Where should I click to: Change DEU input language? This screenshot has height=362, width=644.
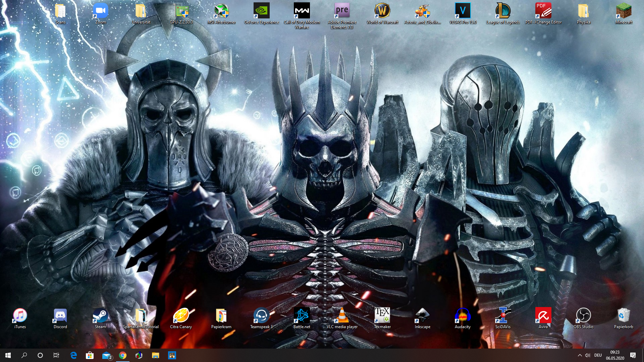(x=598, y=355)
